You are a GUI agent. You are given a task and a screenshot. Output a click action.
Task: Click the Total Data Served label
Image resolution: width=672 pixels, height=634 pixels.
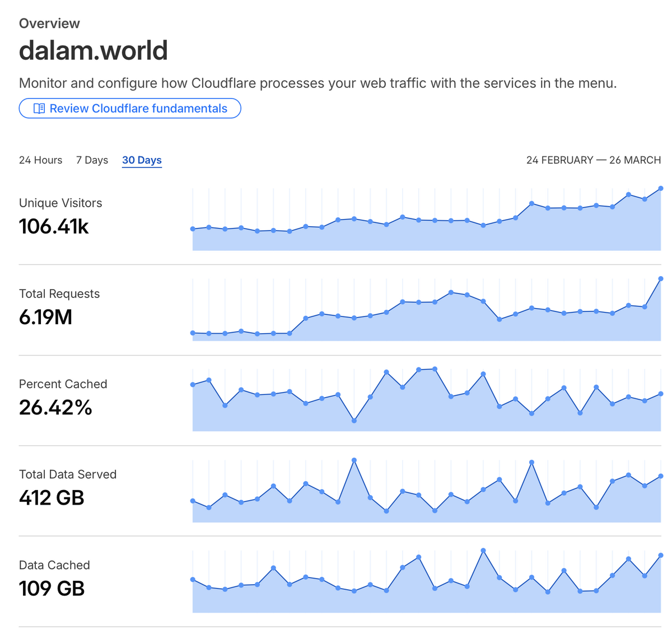click(x=68, y=474)
